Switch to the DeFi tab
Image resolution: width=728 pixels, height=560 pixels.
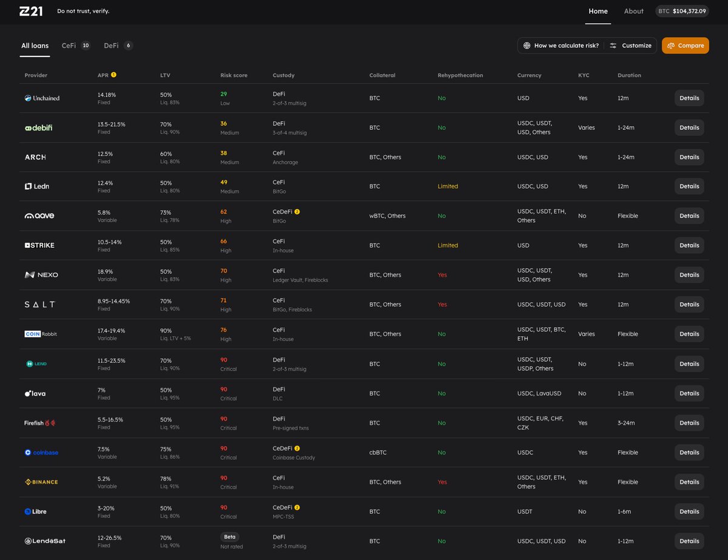[x=118, y=46]
